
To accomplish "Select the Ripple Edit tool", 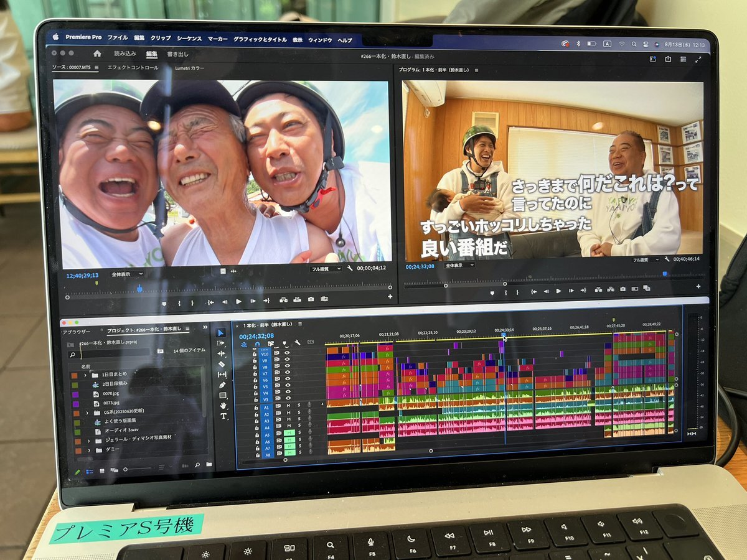I will 221,353.
